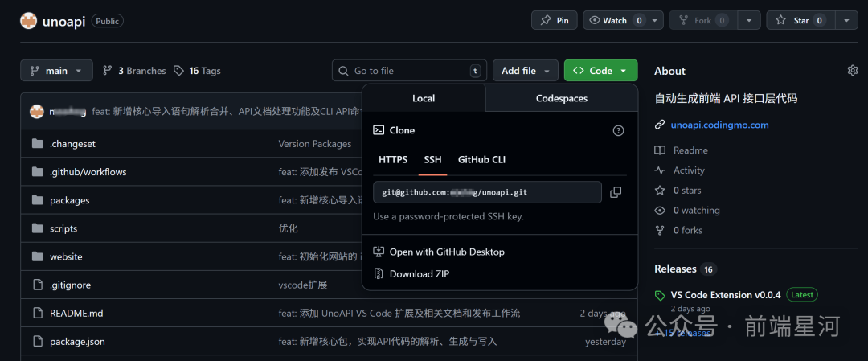
Task: Open the Star lists dropdown arrow
Action: pos(846,20)
